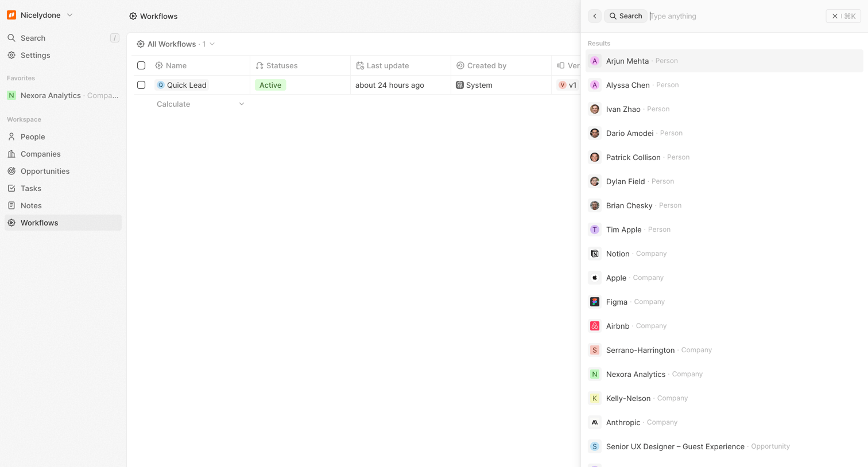This screenshot has width=868, height=467.
Task: Select Serrano-Harrington company result
Action: 724,350
